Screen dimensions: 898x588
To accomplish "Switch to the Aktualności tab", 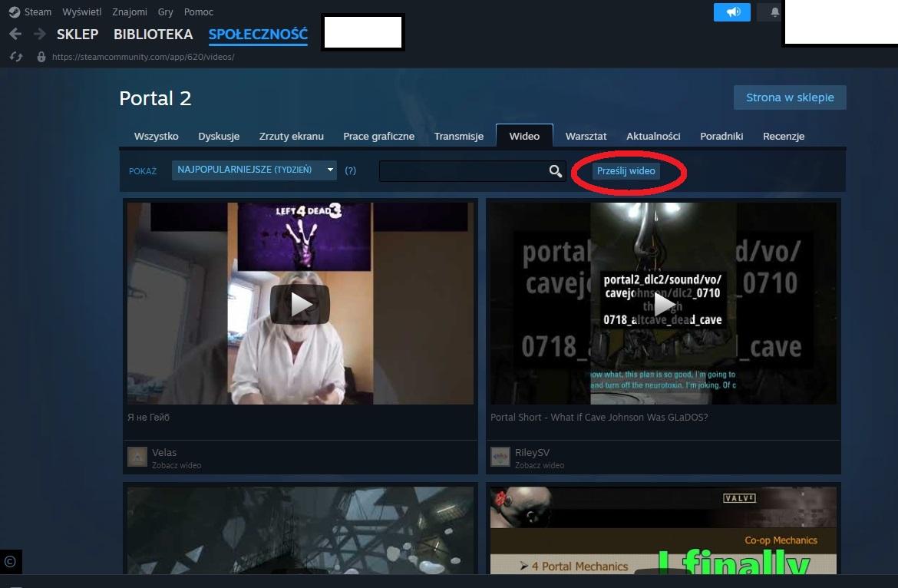I will (653, 137).
